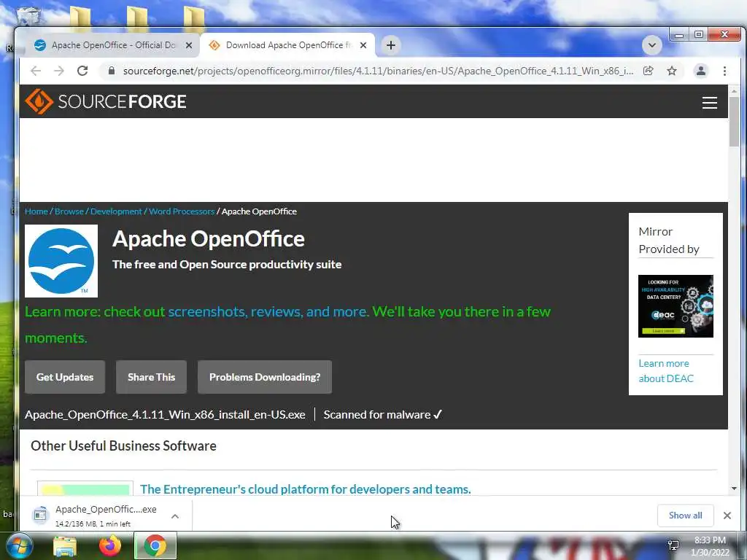Click the padlock site info icon
The width and height of the screenshot is (747, 560).
click(x=112, y=71)
